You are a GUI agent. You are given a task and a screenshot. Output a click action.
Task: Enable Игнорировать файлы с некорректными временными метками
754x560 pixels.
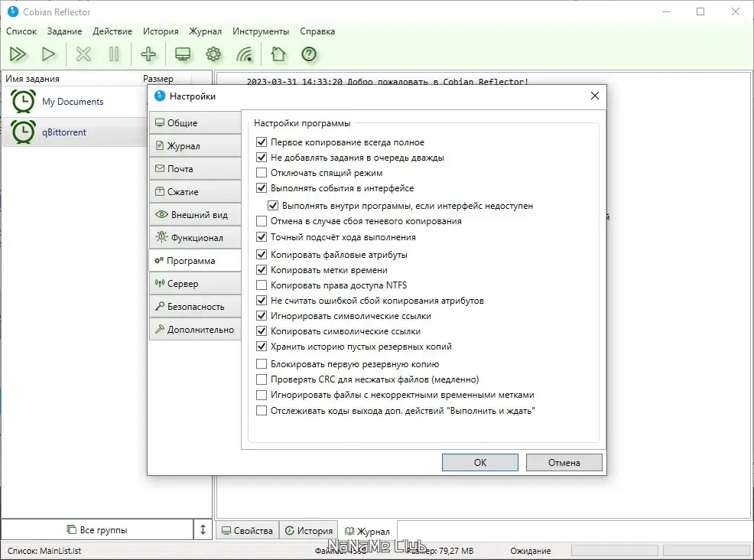pyautogui.click(x=262, y=395)
